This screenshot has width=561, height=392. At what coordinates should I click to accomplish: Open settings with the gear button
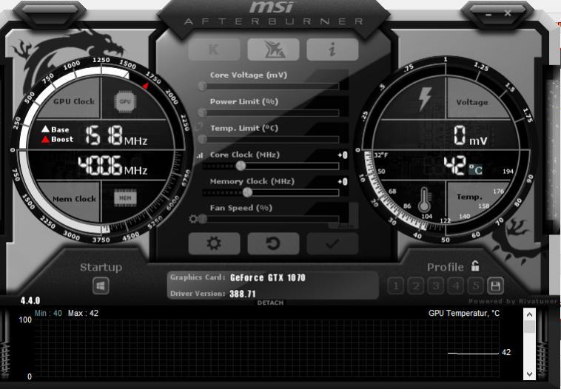(214, 243)
